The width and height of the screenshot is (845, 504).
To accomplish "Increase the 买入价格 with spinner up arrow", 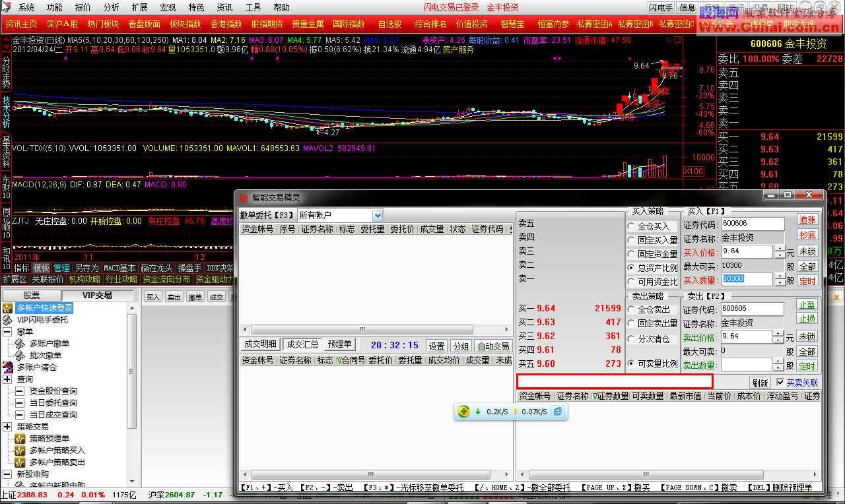I will tap(780, 249).
